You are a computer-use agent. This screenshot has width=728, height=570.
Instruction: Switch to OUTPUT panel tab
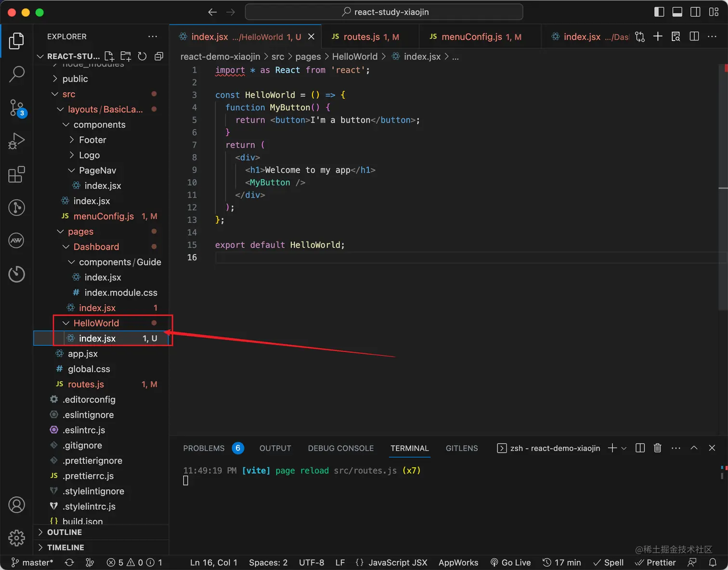[275, 448]
